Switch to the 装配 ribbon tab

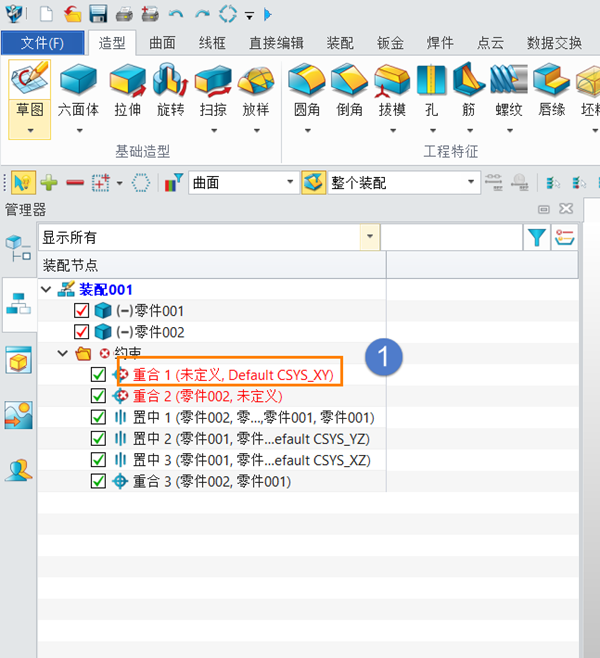tap(340, 43)
